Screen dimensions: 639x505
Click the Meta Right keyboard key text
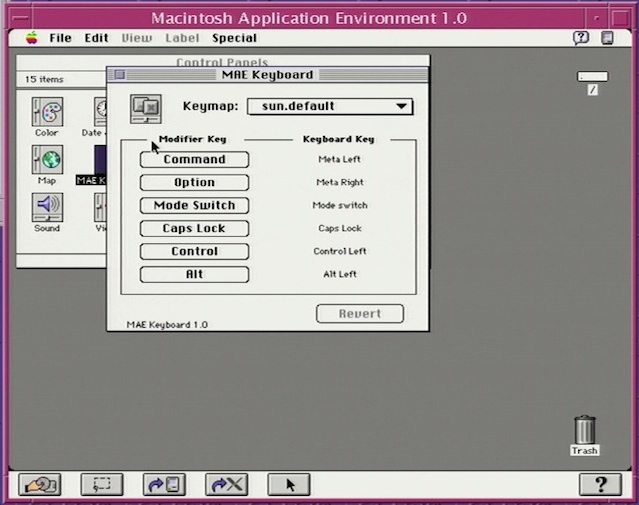340,182
